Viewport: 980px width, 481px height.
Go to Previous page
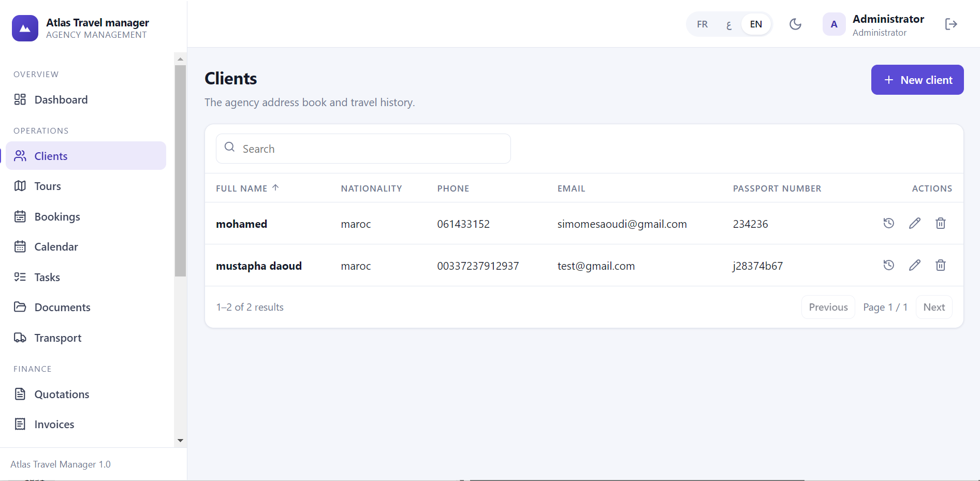(828, 307)
